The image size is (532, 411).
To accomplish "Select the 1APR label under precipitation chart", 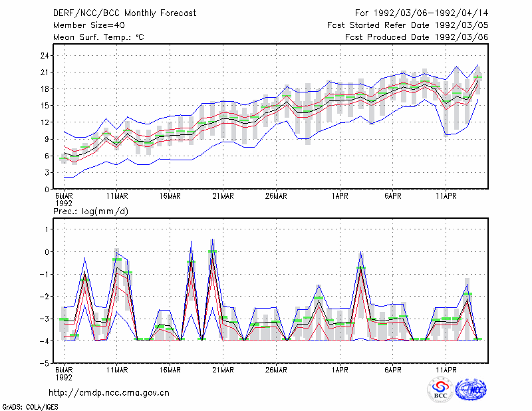I will coord(340,370).
